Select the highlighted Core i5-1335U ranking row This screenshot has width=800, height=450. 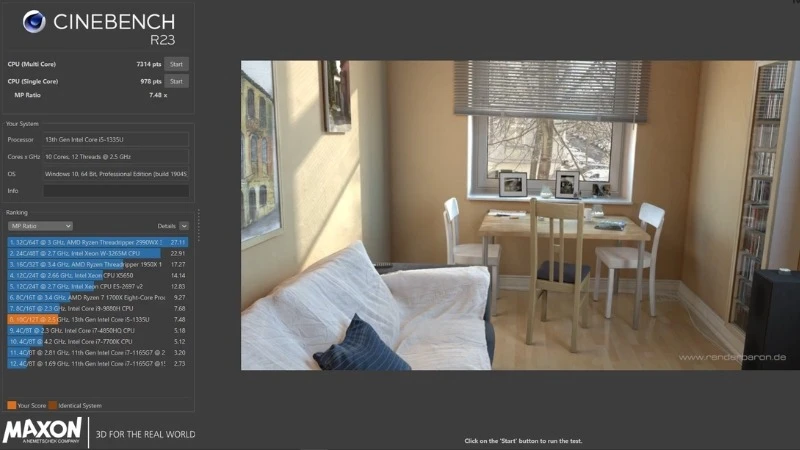97,319
